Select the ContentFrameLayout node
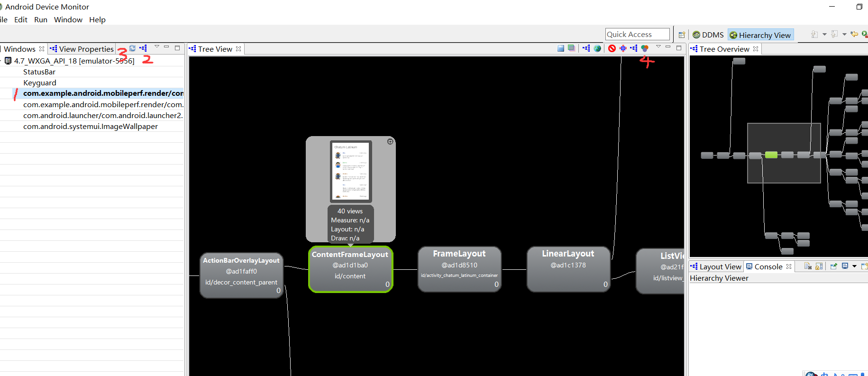This screenshot has width=868, height=376. point(350,269)
